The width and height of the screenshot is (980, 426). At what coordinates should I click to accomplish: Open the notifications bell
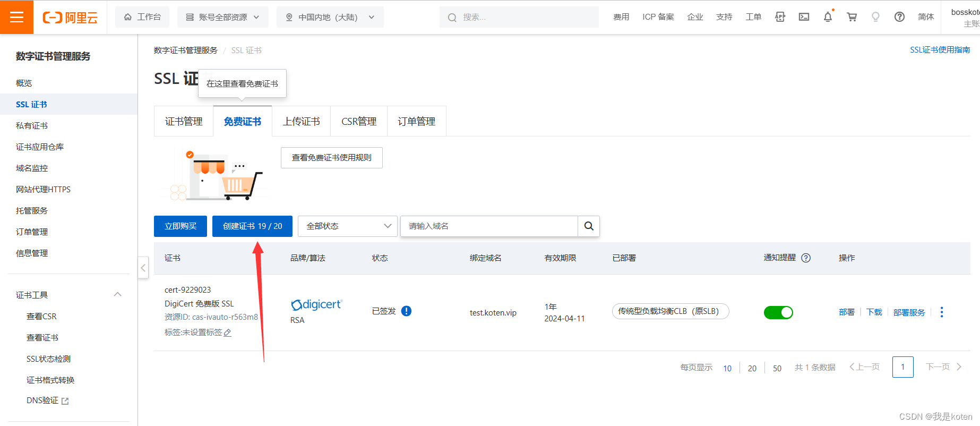pyautogui.click(x=828, y=17)
